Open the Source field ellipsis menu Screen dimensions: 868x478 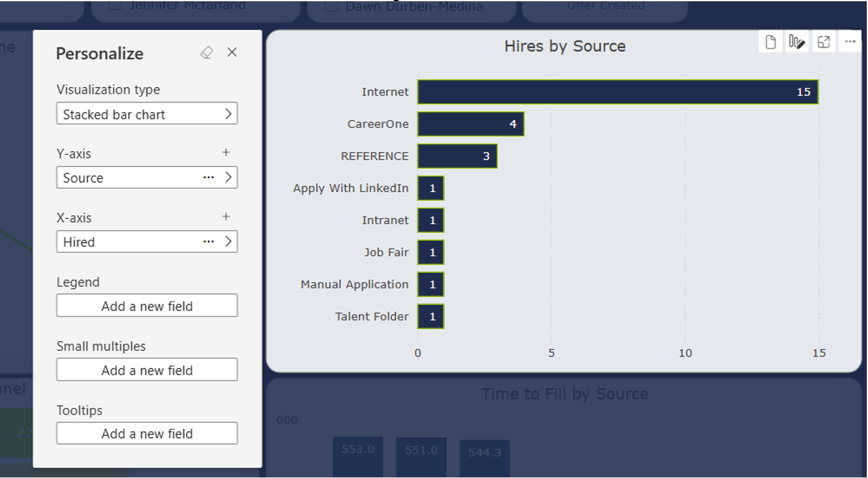(x=209, y=178)
